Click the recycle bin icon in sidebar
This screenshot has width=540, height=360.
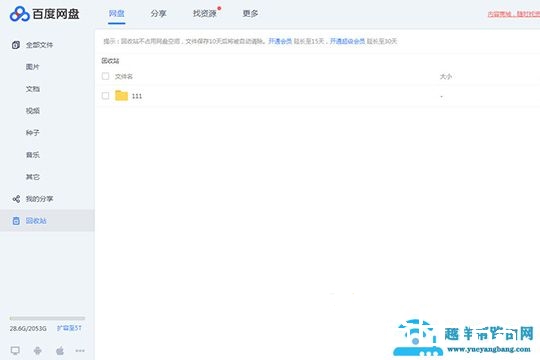click(16, 221)
